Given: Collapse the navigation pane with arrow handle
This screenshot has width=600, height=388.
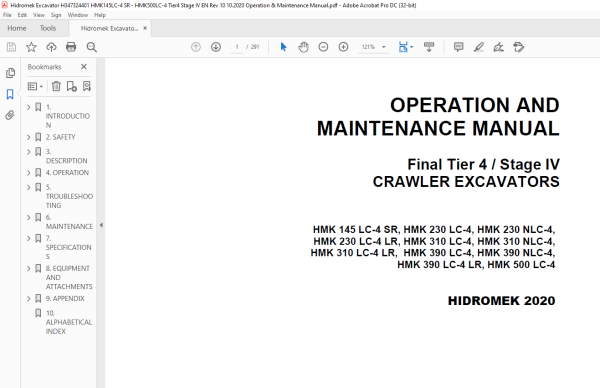Looking at the screenshot, I should click(101, 225).
